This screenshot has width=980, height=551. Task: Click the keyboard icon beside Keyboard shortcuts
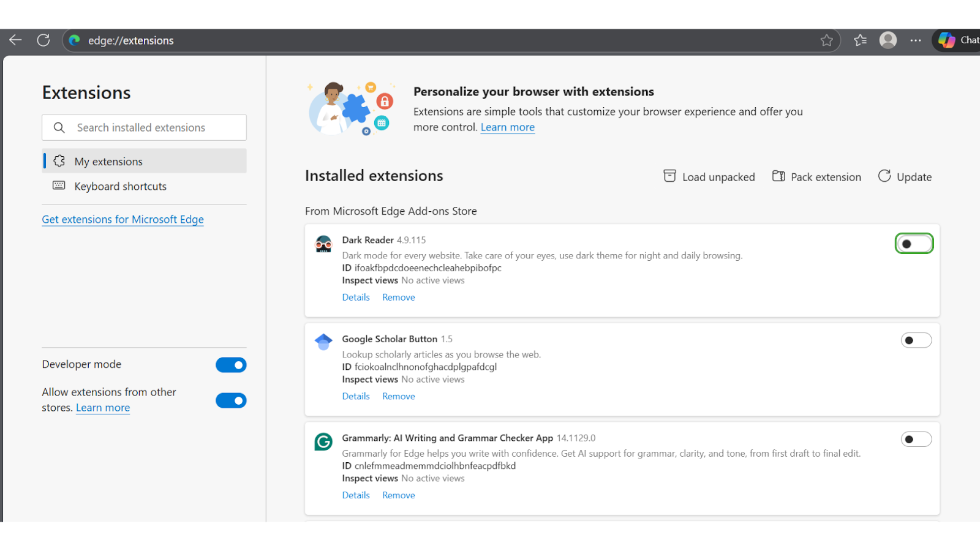(59, 186)
